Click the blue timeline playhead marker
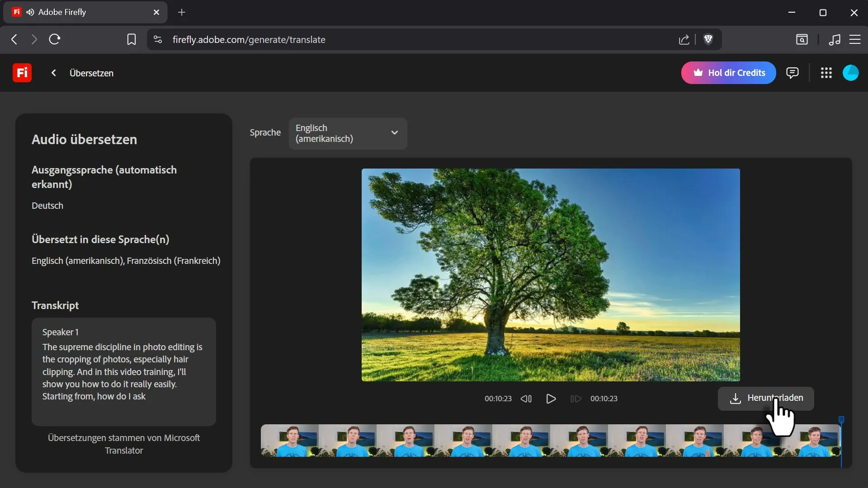 click(841, 420)
